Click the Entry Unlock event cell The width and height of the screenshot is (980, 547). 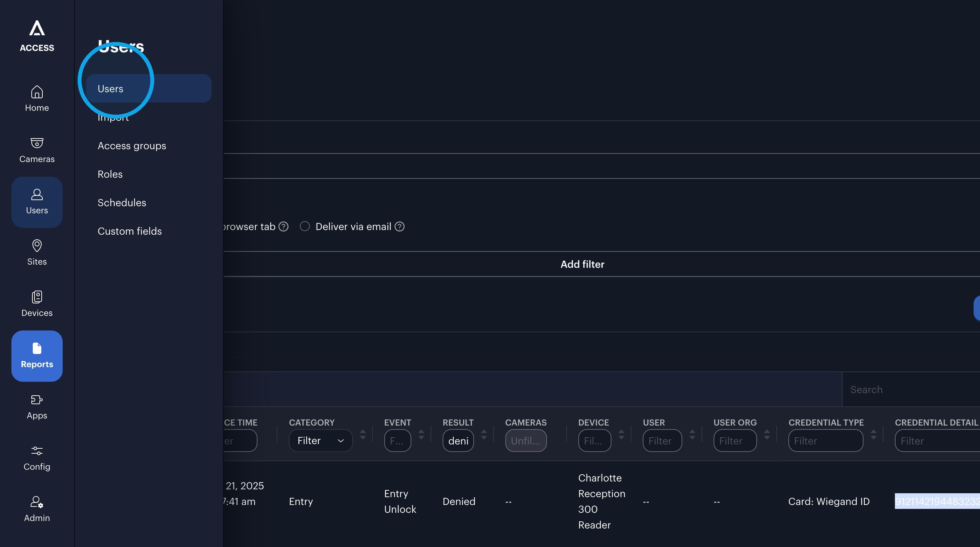(x=400, y=501)
